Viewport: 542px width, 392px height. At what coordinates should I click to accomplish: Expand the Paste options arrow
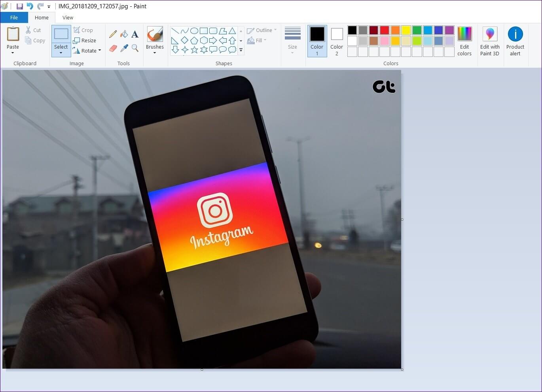click(13, 53)
